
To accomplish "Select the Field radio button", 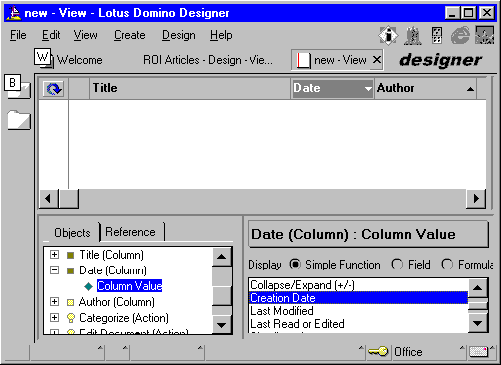I will click(397, 264).
